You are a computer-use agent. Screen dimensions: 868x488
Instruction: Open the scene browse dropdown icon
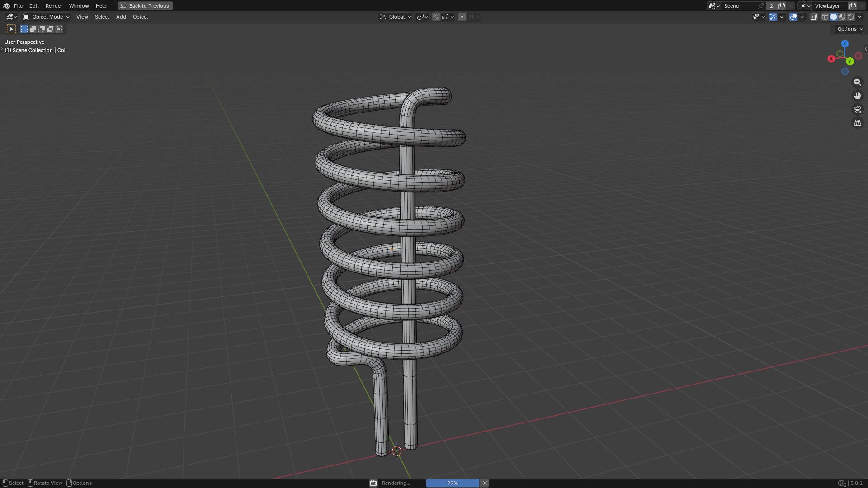click(x=714, y=6)
